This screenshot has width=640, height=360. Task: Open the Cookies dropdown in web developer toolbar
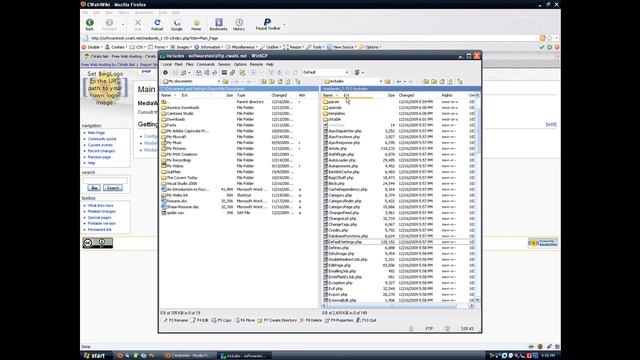click(116, 47)
